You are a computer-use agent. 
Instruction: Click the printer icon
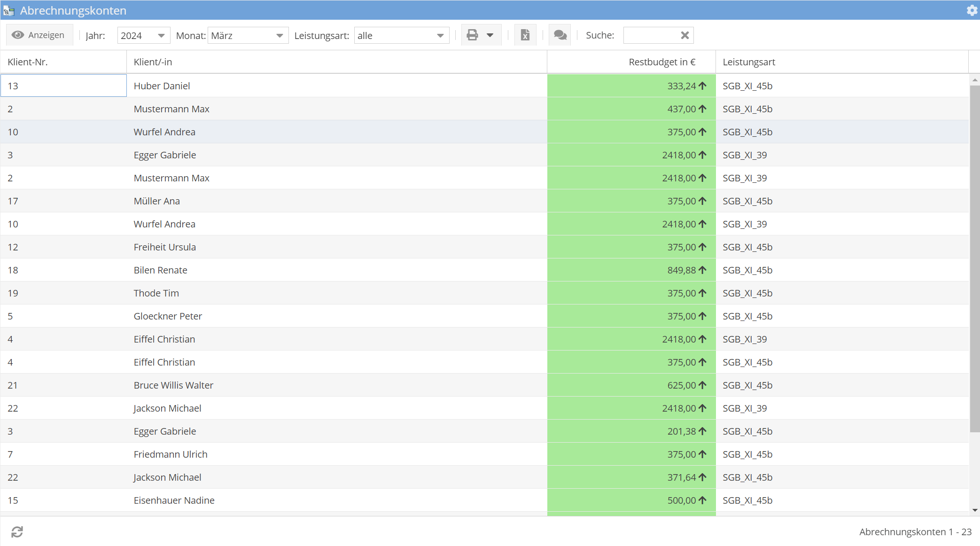[x=472, y=35]
